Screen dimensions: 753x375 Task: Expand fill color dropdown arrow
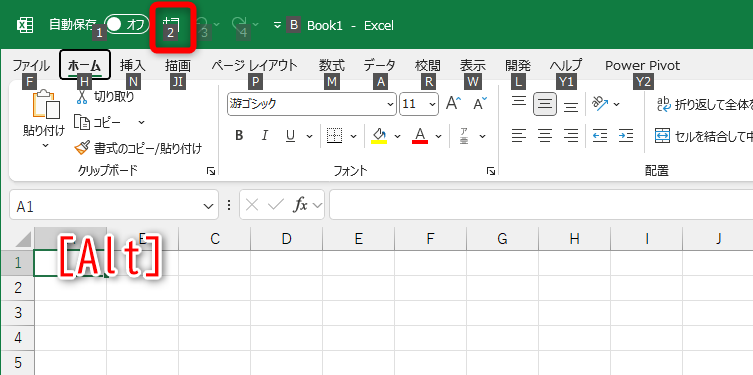point(397,136)
